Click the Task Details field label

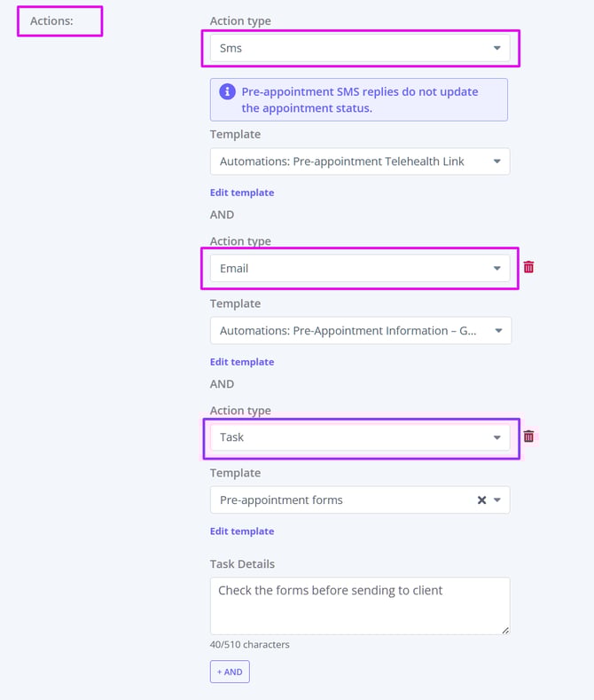click(x=242, y=563)
